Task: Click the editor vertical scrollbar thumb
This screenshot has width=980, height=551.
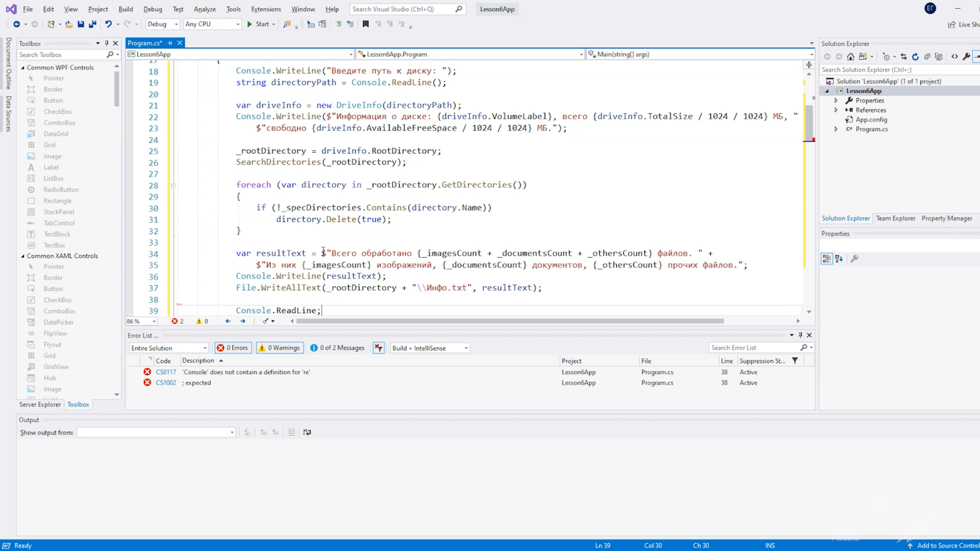Action: click(809, 122)
